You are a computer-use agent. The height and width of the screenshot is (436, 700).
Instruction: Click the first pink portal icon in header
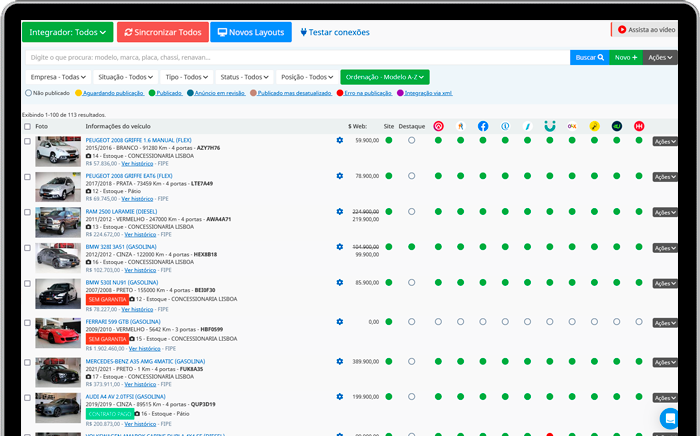(x=438, y=126)
